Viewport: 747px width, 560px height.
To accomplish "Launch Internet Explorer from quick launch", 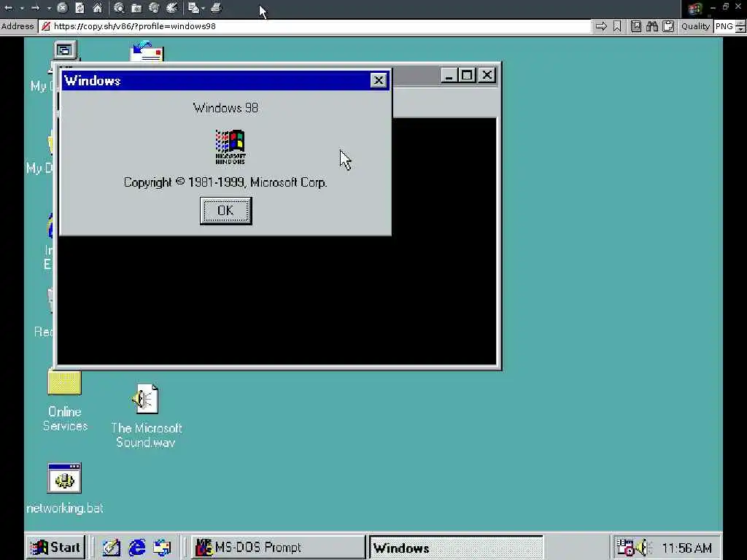I will click(137, 548).
